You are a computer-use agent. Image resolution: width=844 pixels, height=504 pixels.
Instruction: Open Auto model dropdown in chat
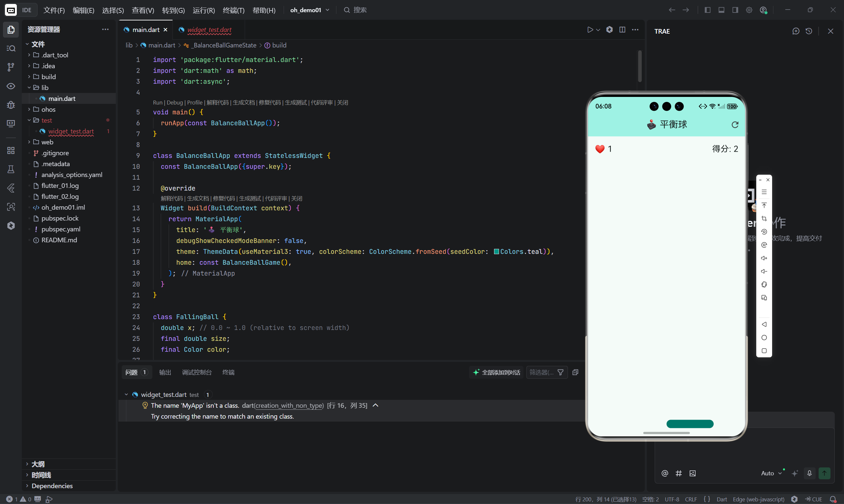771,473
